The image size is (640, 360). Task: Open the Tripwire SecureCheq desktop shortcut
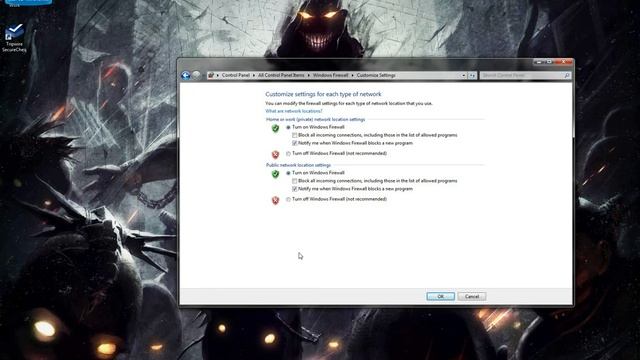(x=14, y=38)
